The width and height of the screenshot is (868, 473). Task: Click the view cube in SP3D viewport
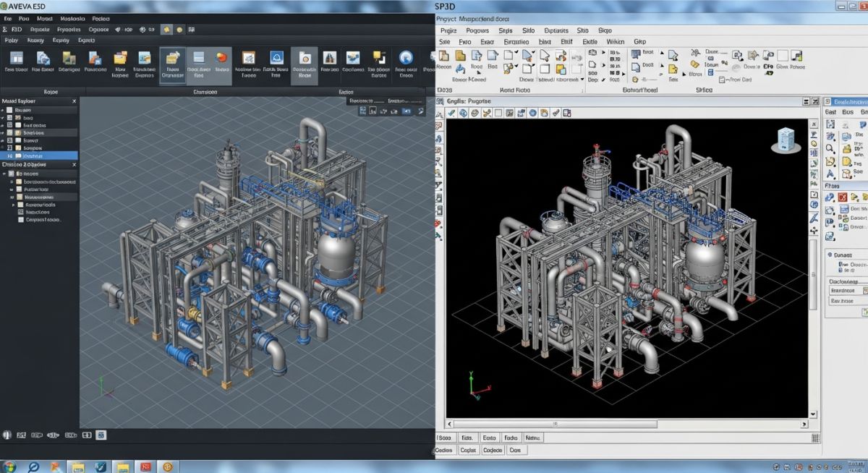(x=787, y=140)
